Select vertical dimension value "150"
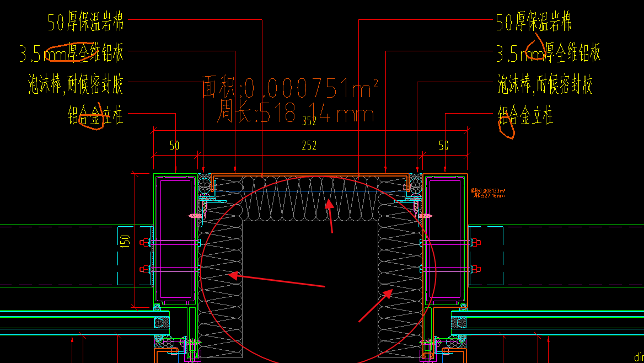Image resolution: width=644 pixels, height=363 pixels. coord(125,241)
